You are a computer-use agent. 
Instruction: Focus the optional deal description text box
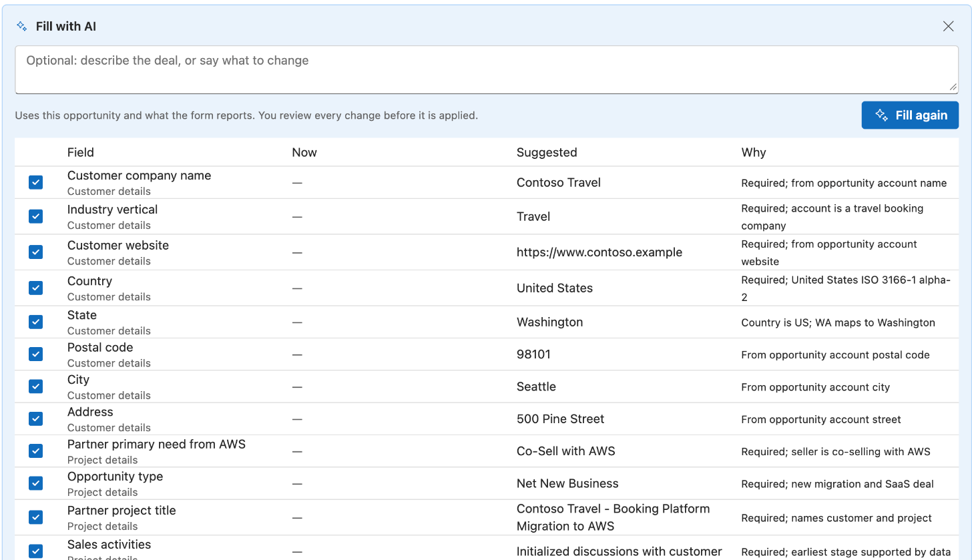[x=487, y=69]
